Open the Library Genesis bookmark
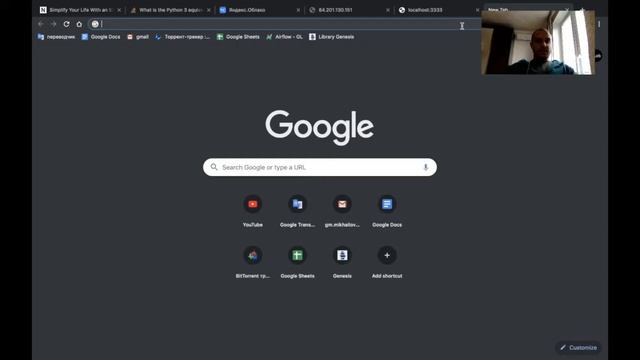Screen dimensions: 640x360 [331, 37]
